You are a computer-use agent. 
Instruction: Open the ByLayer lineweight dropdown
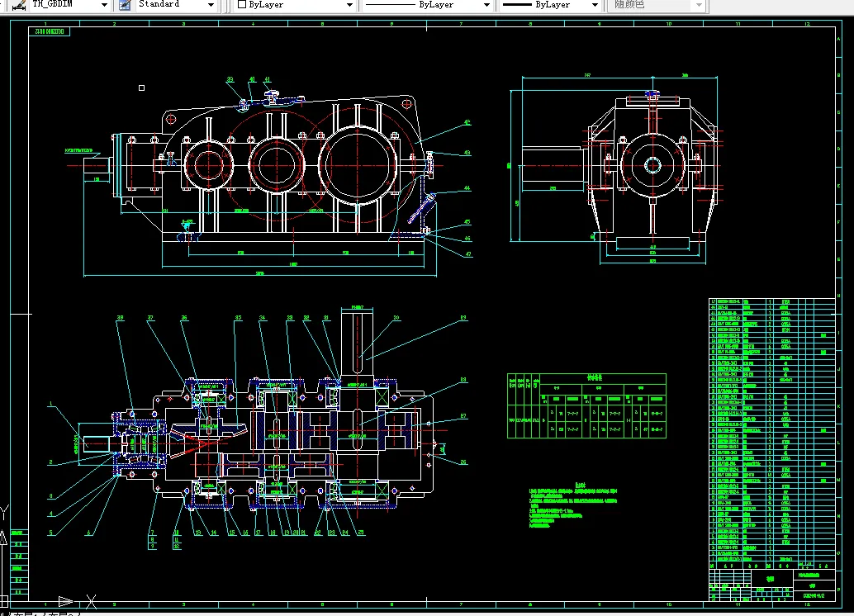point(595,5)
